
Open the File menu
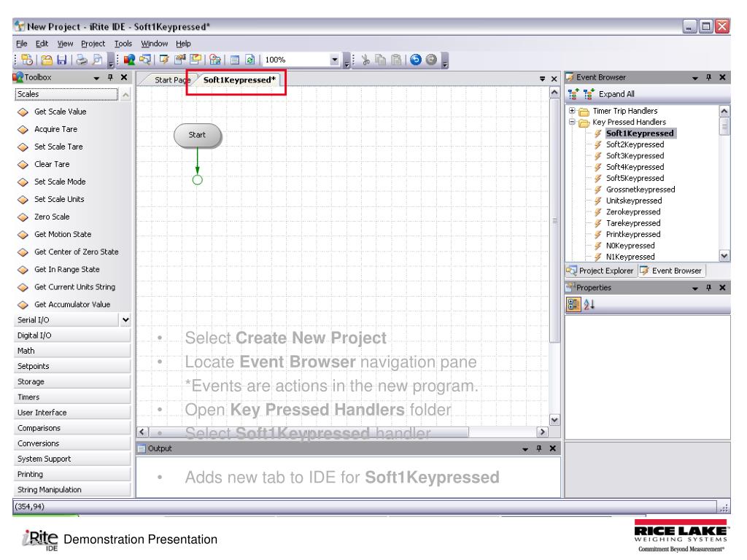click(21, 43)
